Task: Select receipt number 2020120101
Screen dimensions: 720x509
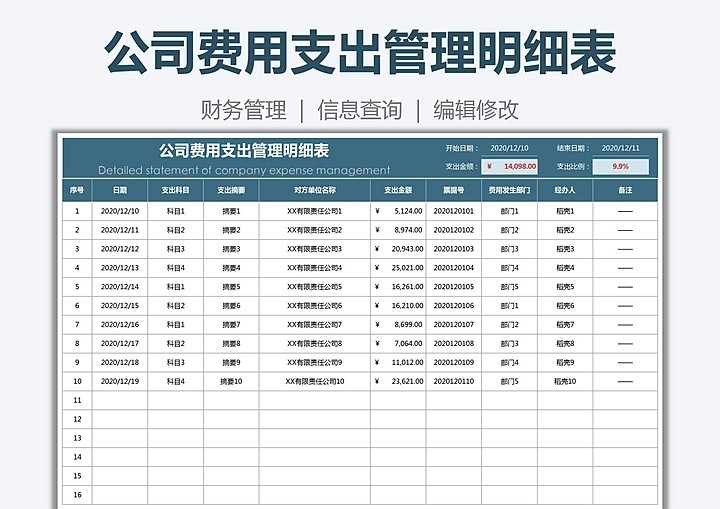Action: (x=454, y=211)
